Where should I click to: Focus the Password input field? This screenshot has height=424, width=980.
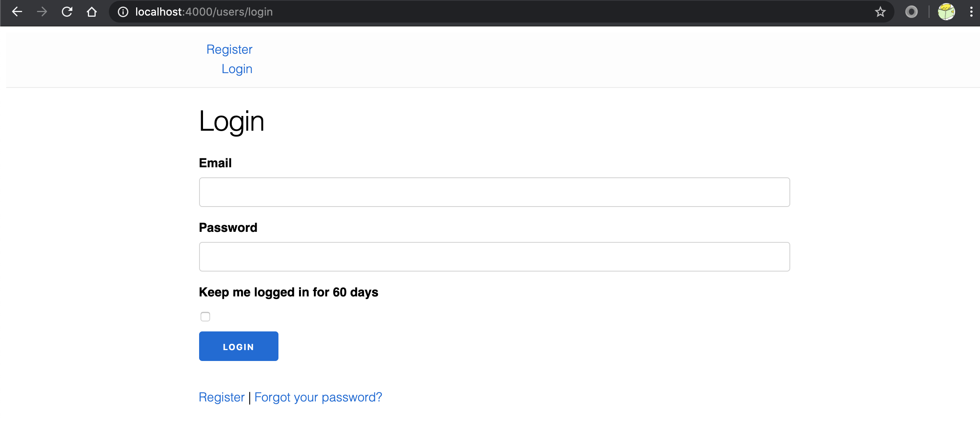(x=495, y=257)
